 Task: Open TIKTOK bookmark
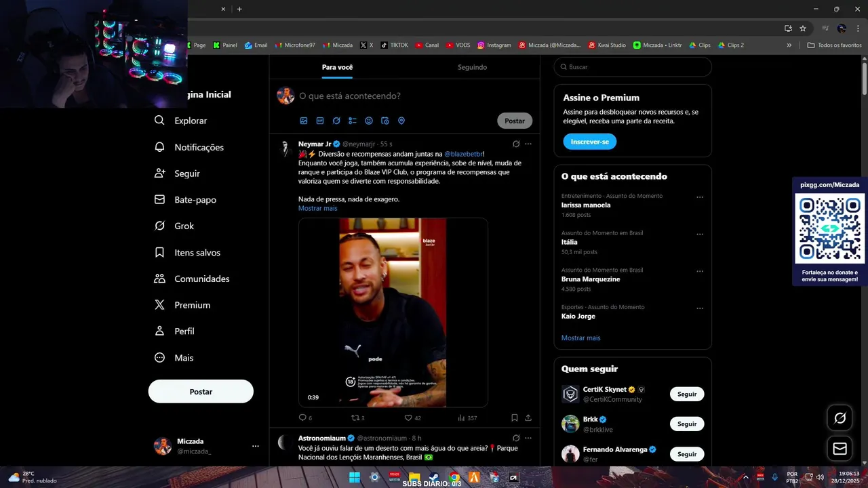pos(394,45)
